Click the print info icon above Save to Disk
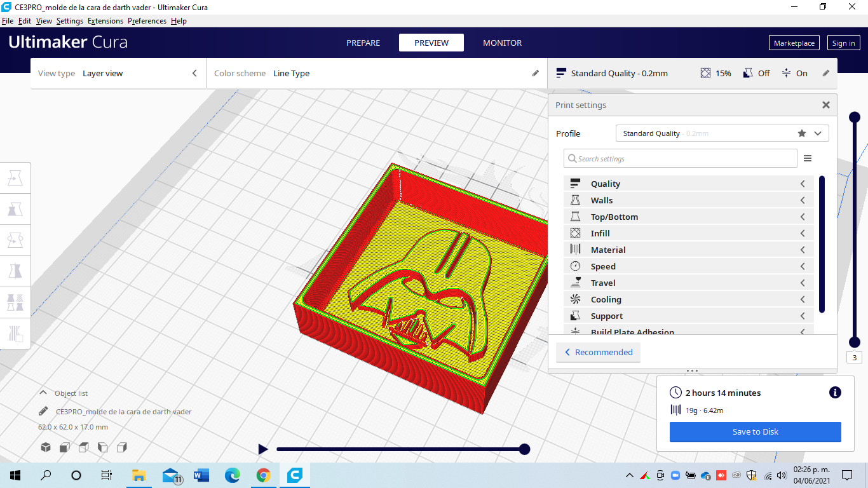This screenshot has width=868, height=488. coord(836,393)
